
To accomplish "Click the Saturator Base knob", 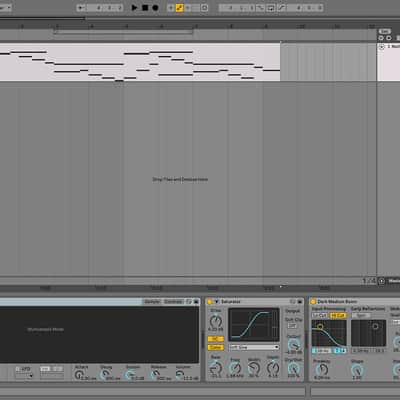I will pyautogui.click(x=216, y=368).
